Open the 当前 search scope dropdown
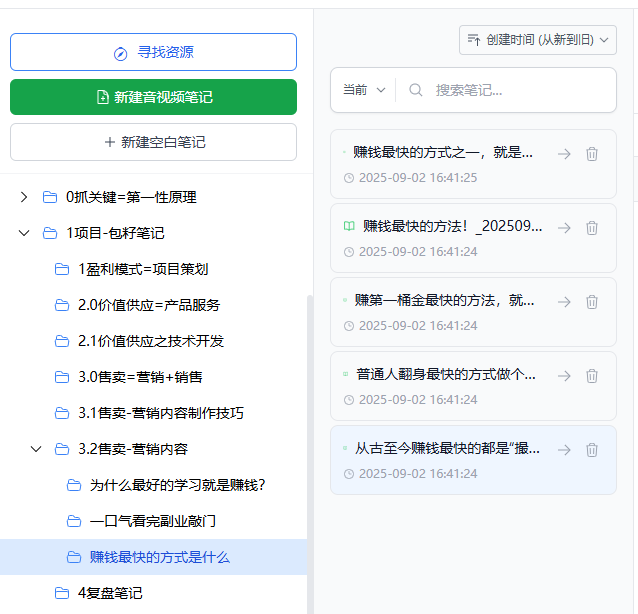The height and width of the screenshot is (614, 638). click(364, 90)
